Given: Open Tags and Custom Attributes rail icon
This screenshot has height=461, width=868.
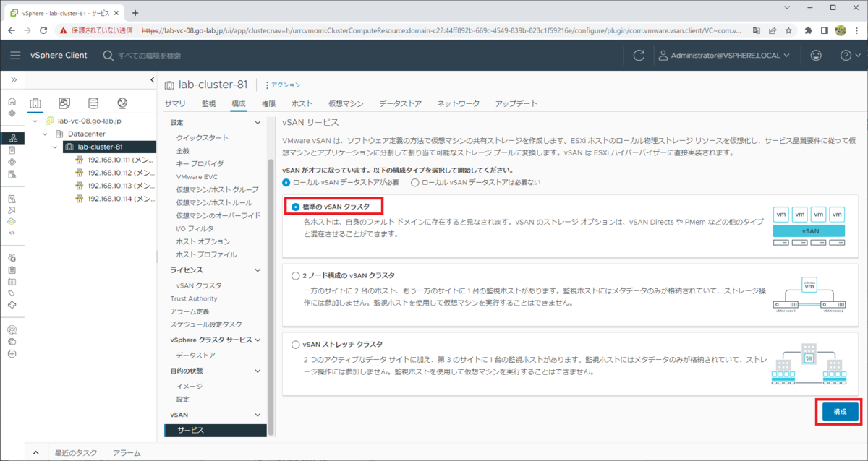Looking at the screenshot, I should coord(12,293).
